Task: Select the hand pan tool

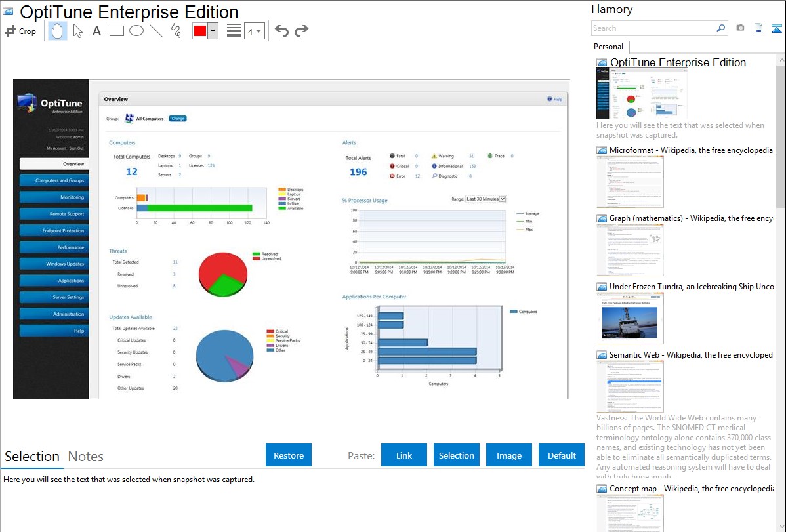Action: click(57, 31)
